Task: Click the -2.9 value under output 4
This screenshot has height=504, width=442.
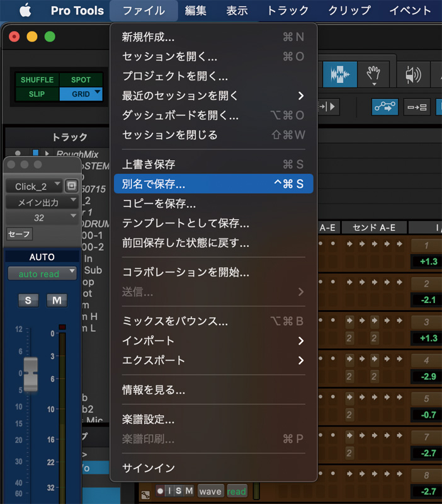Action: 428,376
